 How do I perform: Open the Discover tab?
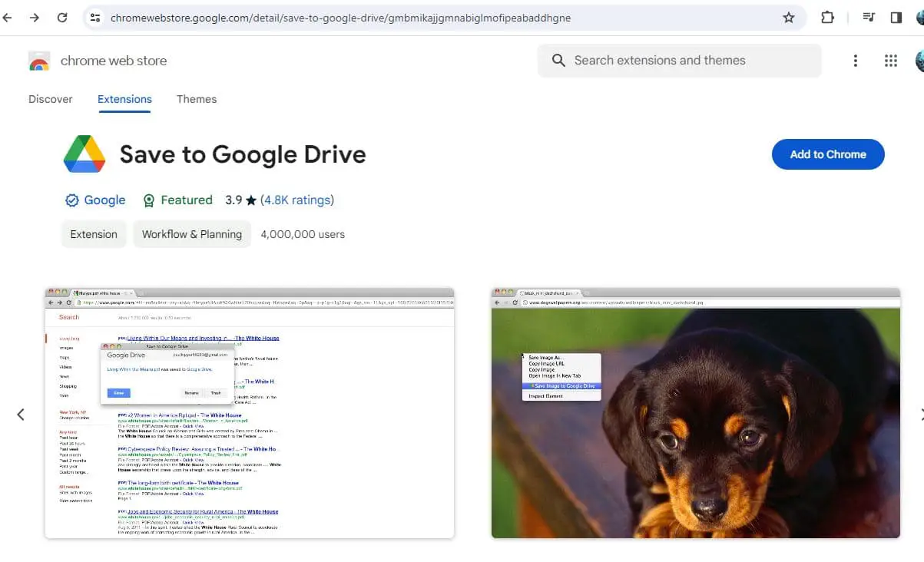click(x=51, y=99)
